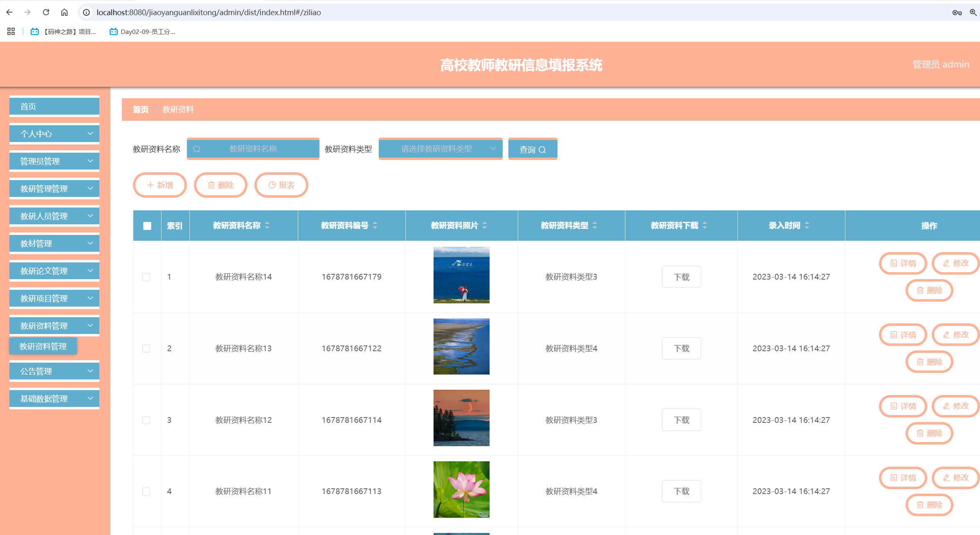Open 公告管理 from the sidebar menu

(x=54, y=371)
